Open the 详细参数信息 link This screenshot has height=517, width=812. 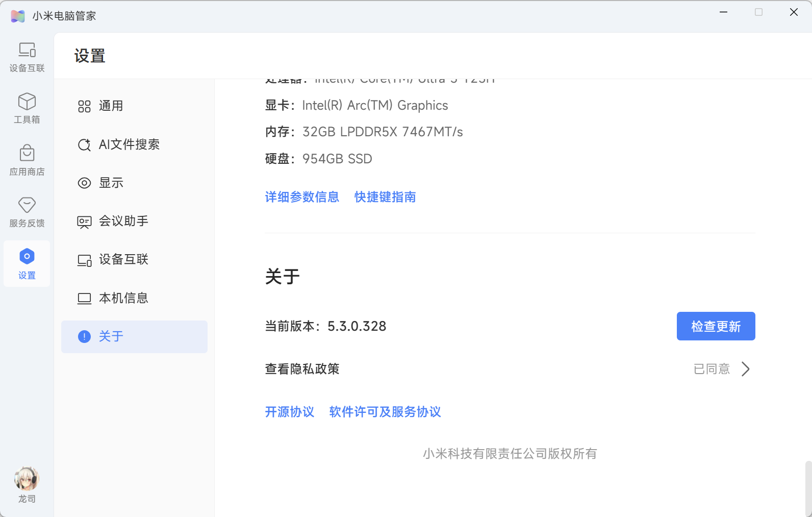click(302, 197)
